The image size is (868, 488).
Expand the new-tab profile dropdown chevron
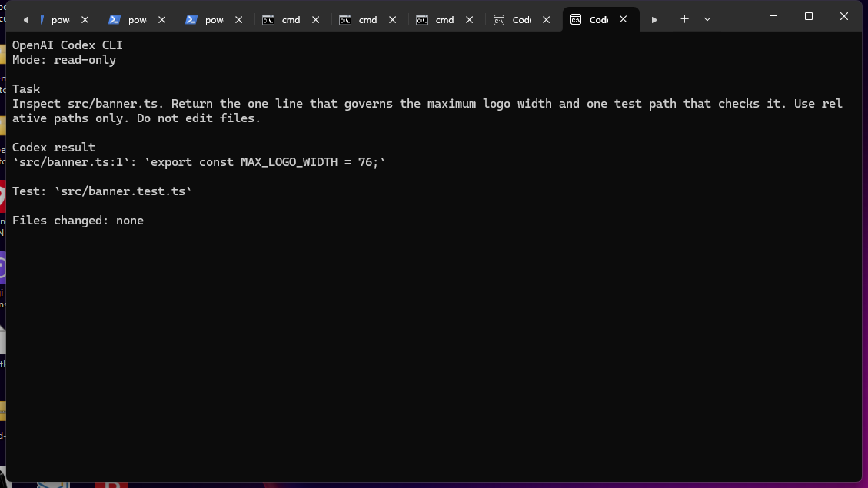(707, 19)
